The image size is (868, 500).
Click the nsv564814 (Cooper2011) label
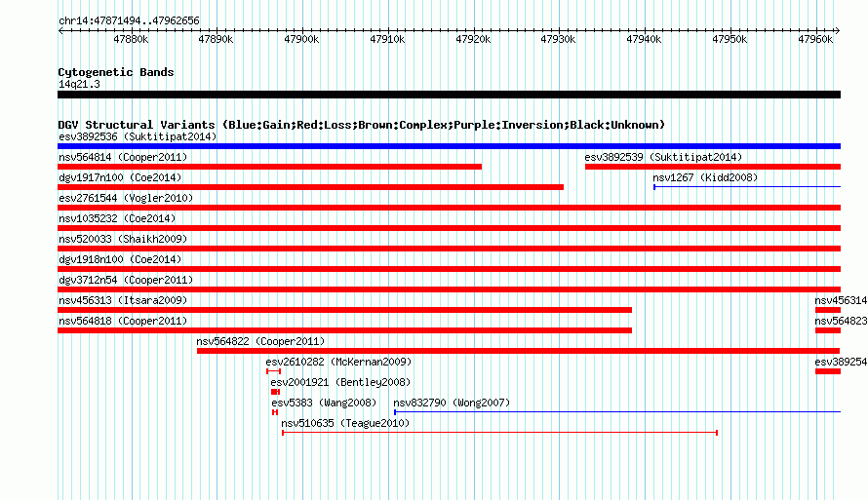tap(123, 157)
